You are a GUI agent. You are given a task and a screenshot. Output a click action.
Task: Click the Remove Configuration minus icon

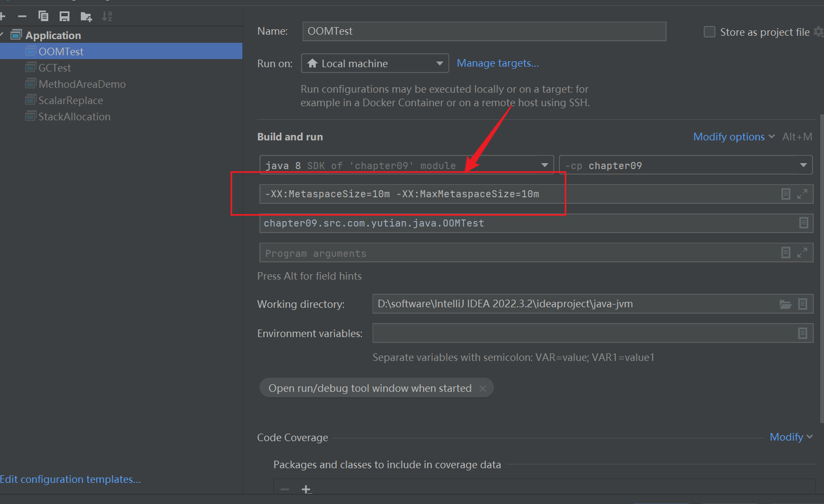pyautogui.click(x=22, y=16)
